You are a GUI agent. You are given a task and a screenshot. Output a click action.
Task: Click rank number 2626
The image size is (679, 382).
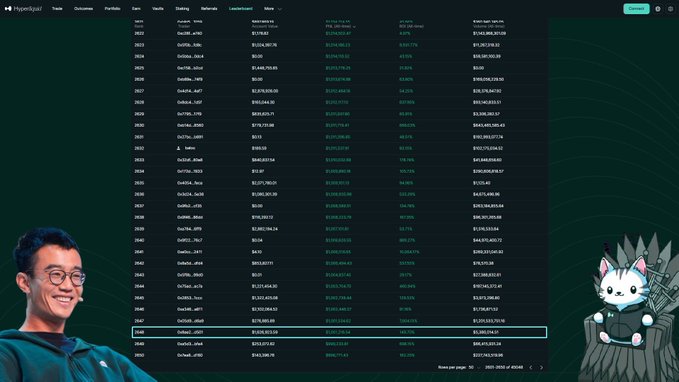pyautogui.click(x=139, y=79)
